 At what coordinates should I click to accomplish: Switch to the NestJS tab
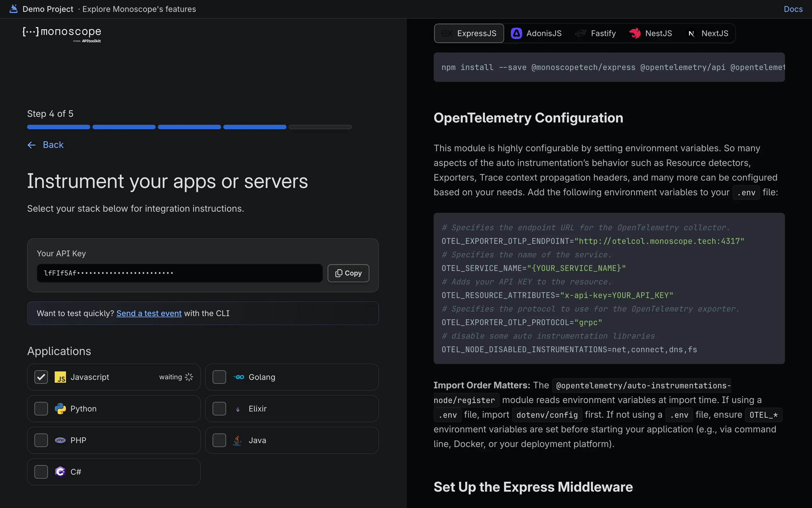651,33
